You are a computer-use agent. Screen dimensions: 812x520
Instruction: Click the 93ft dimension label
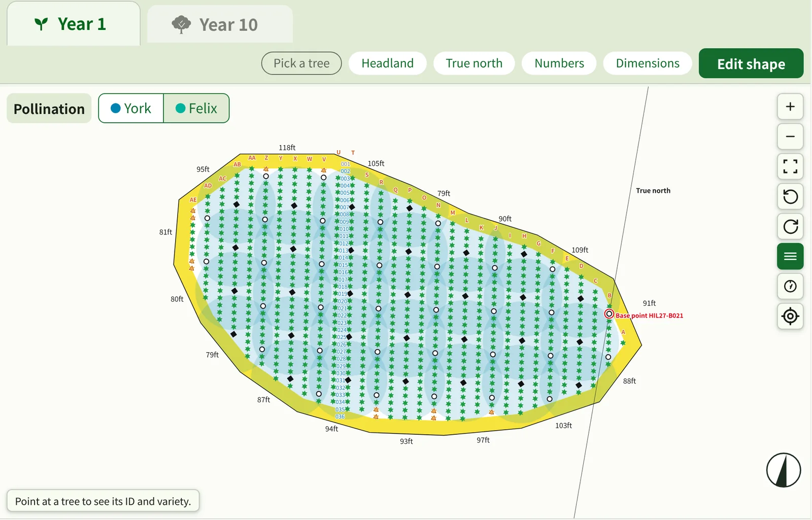click(406, 441)
